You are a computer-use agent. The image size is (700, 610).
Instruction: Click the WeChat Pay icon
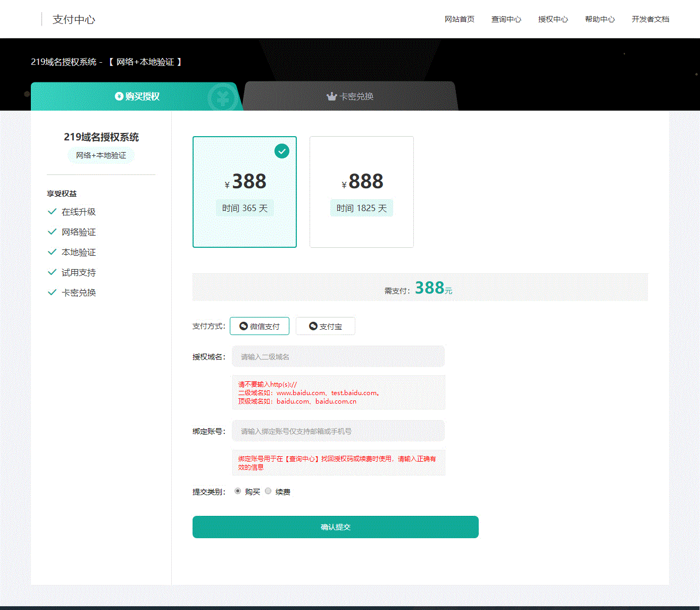pos(244,326)
